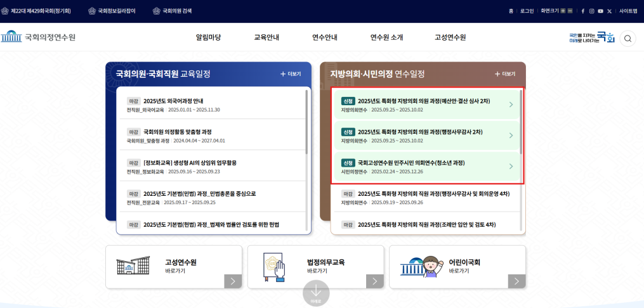Click chevron on 예산안·결산 심사 2차 course
Viewport: 644px width, 308px height.
[x=511, y=105]
